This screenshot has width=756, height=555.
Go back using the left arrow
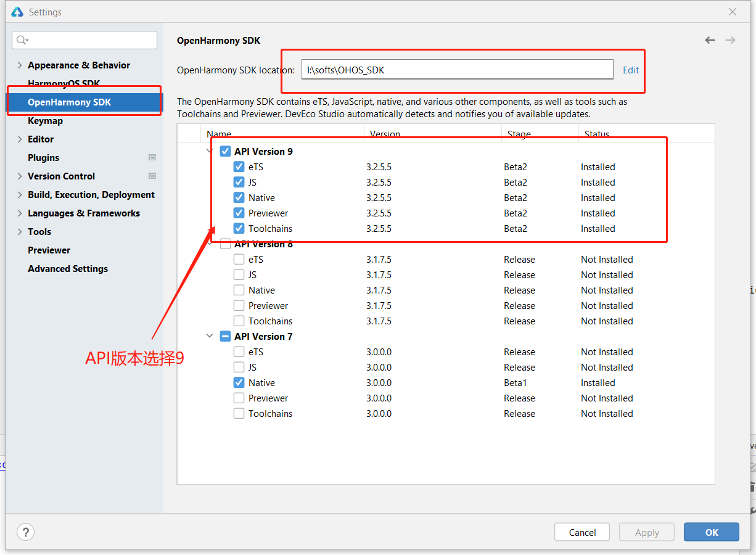coord(710,40)
